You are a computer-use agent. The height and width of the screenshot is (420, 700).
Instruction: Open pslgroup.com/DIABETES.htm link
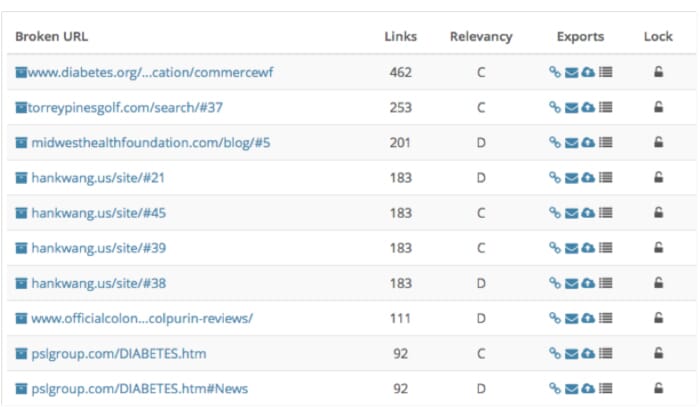click(x=119, y=354)
